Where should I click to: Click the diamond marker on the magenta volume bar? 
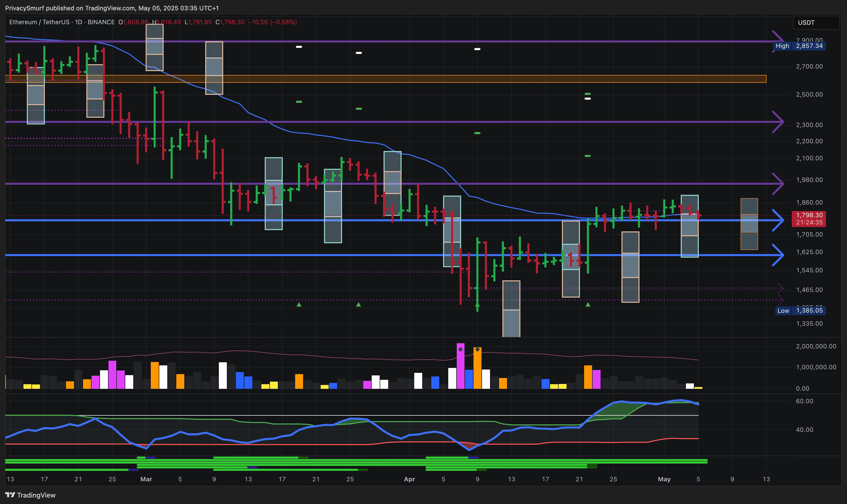[460, 349]
